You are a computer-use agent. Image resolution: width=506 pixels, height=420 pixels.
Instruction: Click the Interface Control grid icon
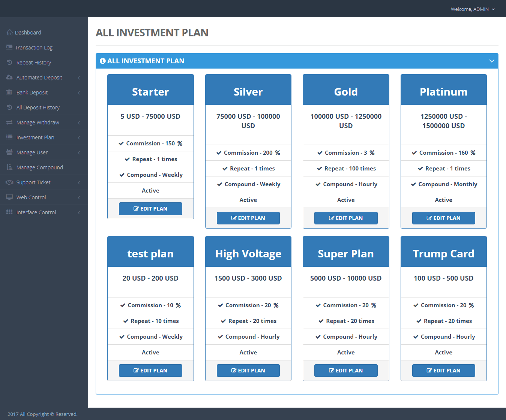click(9, 212)
